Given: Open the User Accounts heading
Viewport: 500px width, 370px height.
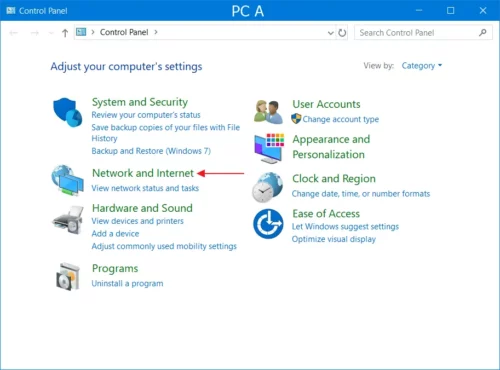Looking at the screenshot, I should (x=326, y=104).
